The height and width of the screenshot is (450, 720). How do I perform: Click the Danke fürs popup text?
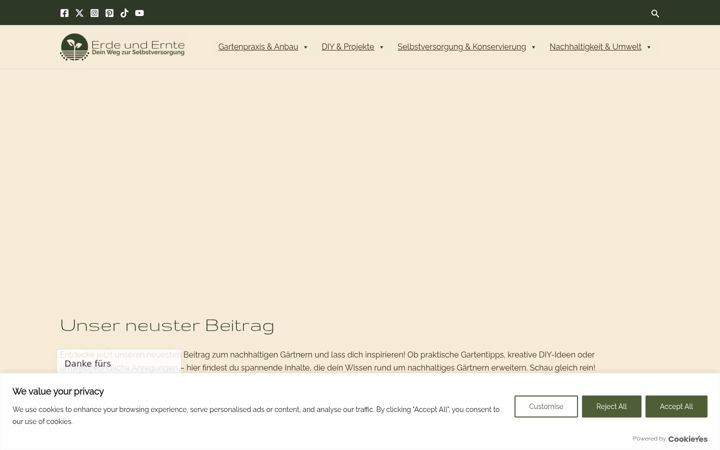pos(88,364)
